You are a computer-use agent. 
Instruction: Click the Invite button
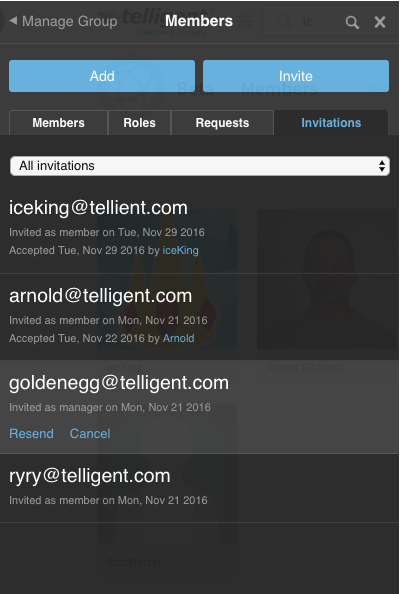[296, 76]
